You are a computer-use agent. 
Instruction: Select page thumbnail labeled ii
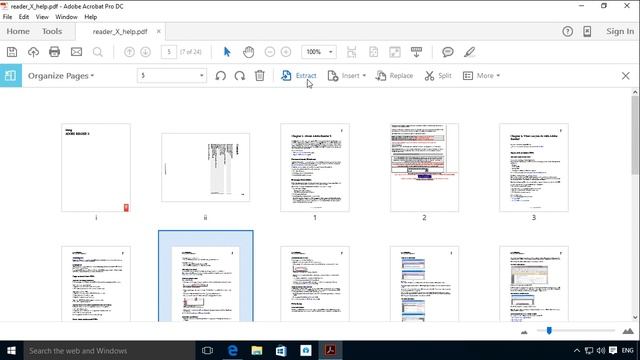click(x=206, y=167)
